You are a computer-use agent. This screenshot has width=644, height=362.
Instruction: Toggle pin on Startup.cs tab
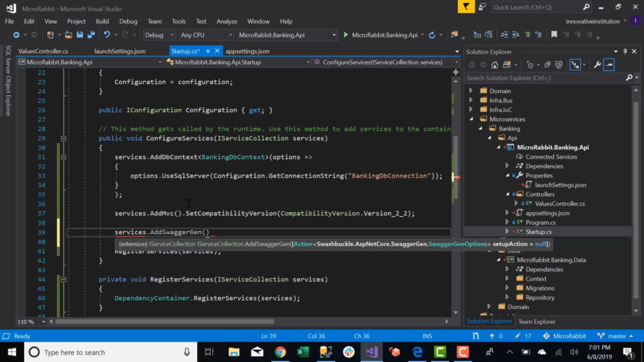pyautogui.click(x=208, y=51)
